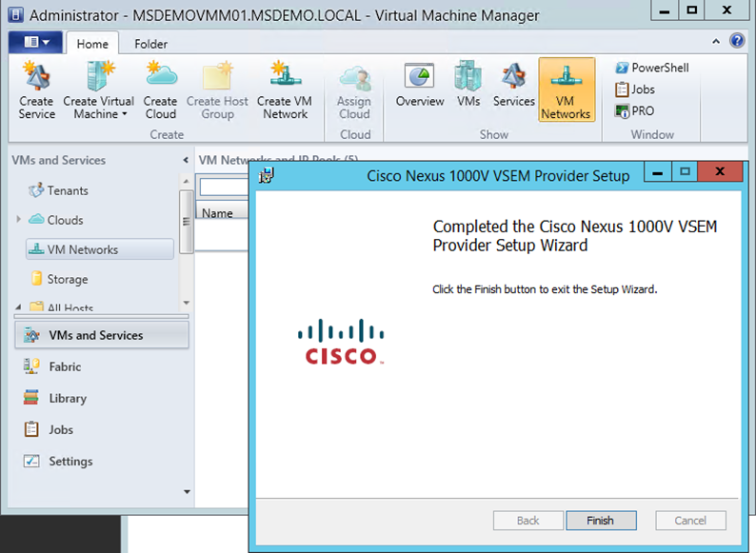The image size is (756, 553).
Task: Minimize the Cisco Nexus 1000V setup dialog
Action: tap(657, 171)
